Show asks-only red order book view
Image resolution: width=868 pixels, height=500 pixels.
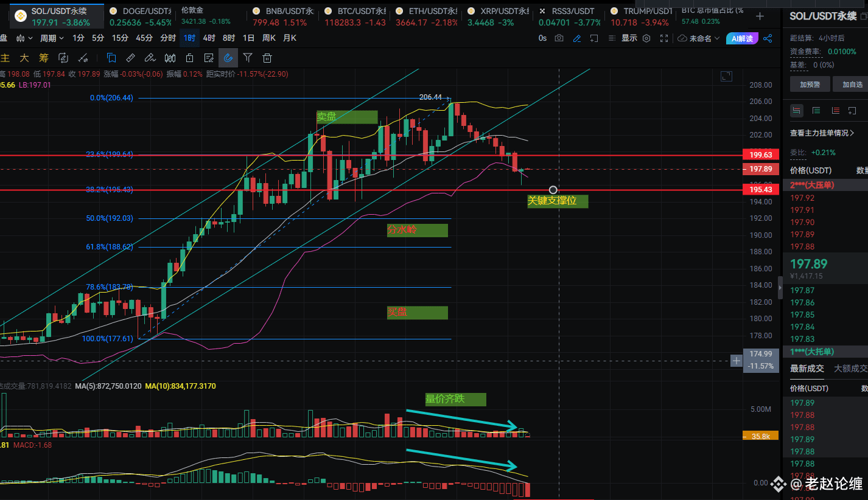point(836,111)
